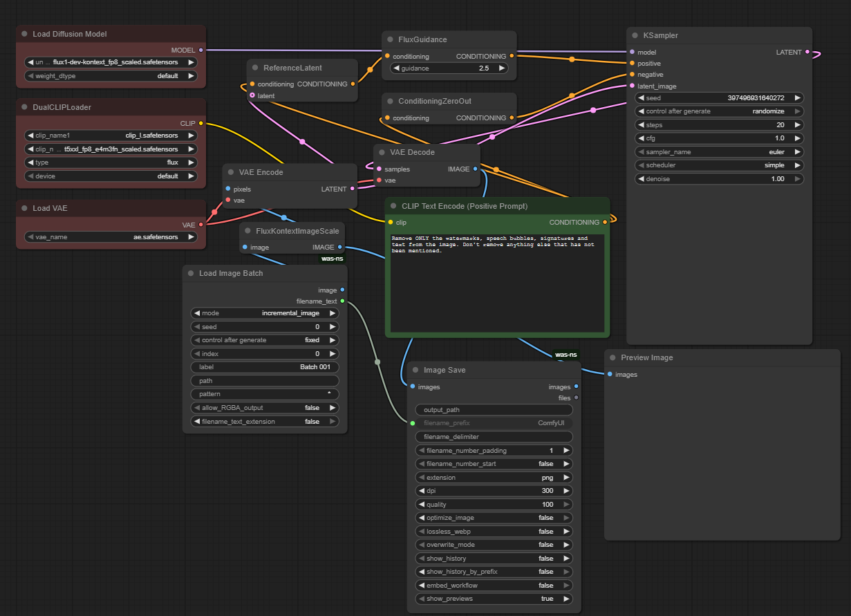Click the LATENT output port on KSampler
Image resolution: width=851 pixels, height=616 pixels.
pyautogui.click(x=807, y=52)
